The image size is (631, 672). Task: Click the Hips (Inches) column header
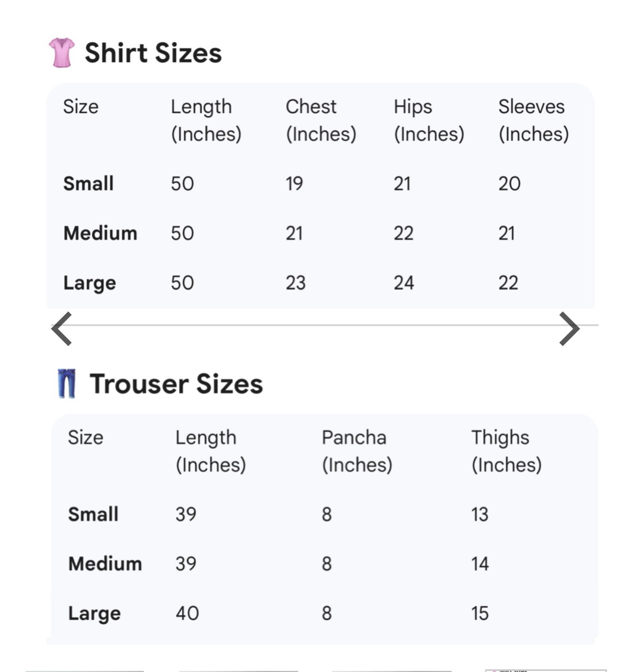[x=429, y=120]
